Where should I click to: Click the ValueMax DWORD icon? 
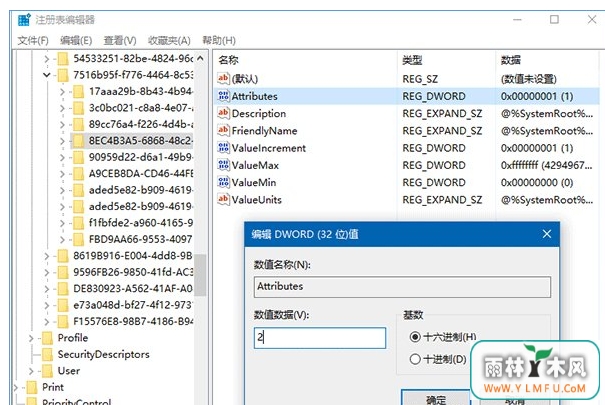223,165
